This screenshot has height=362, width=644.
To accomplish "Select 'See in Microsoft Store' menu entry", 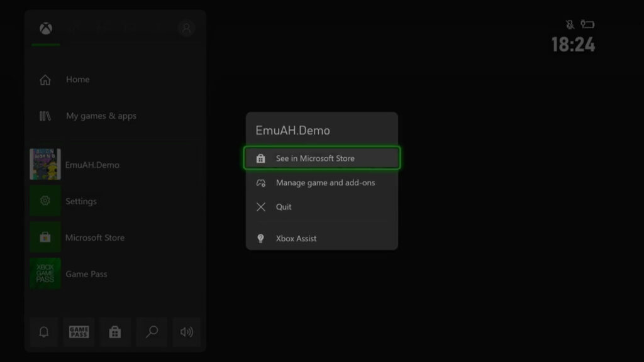I will click(x=322, y=158).
